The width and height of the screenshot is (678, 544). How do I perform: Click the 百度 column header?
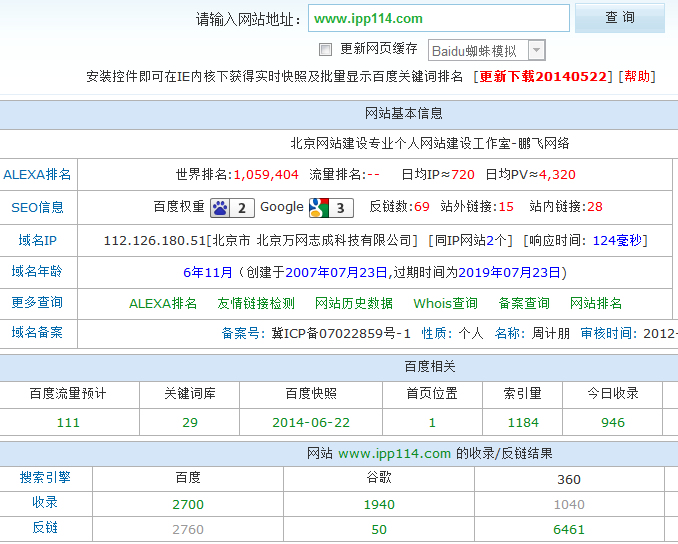point(188,477)
